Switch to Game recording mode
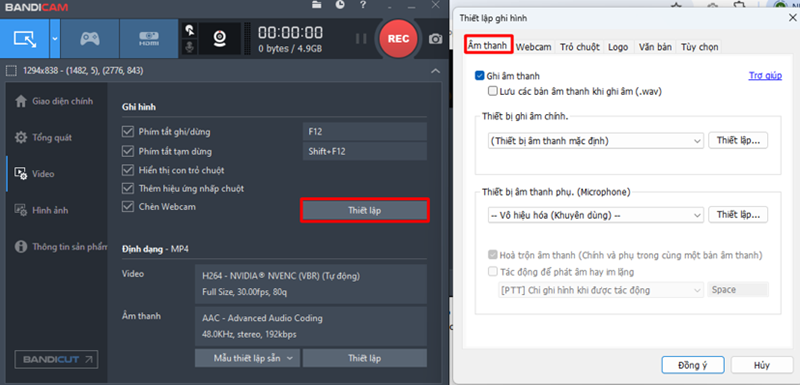The height and width of the screenshot is (385, 800). [90, 39]
